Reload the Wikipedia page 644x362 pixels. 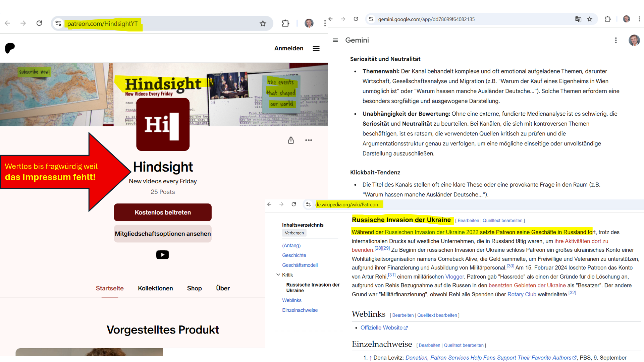click(294, 204)
